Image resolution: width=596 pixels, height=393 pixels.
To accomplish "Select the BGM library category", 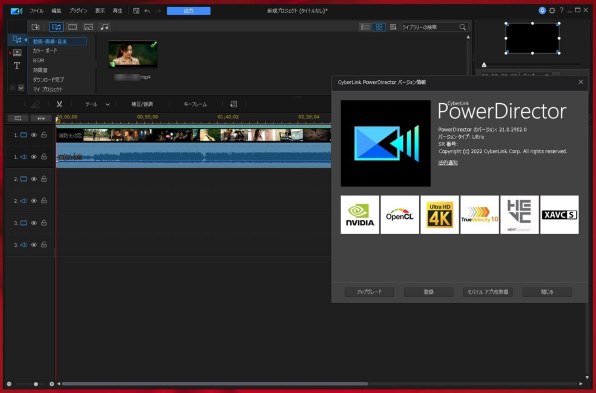I will [x=38, y=60].
